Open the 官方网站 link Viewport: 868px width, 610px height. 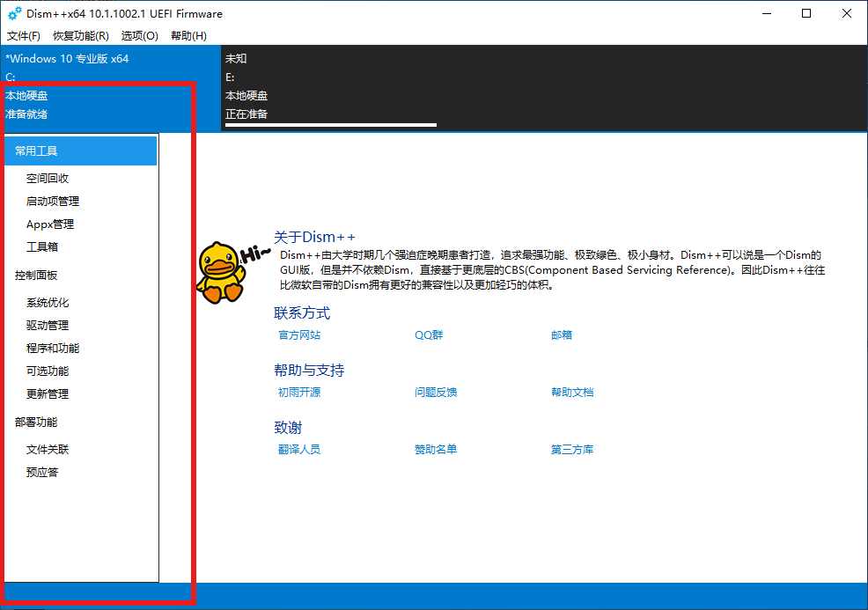click(x=299, y=334)
